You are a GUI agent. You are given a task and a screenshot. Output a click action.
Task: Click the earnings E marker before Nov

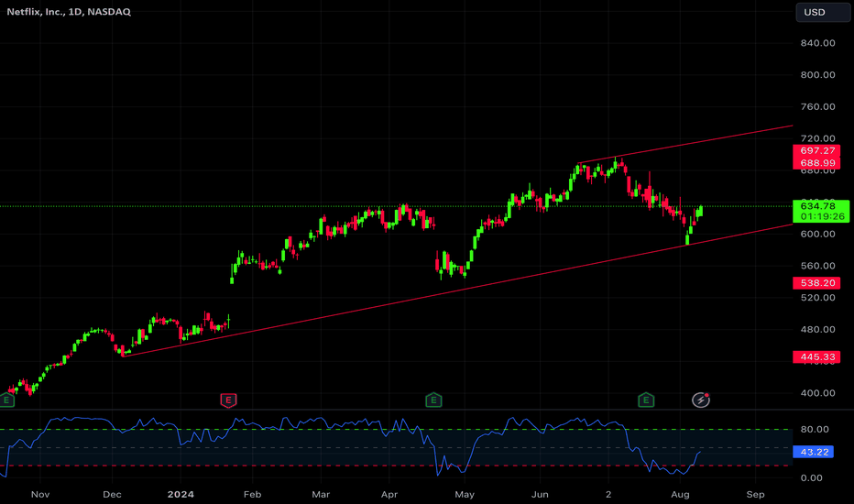6,400
